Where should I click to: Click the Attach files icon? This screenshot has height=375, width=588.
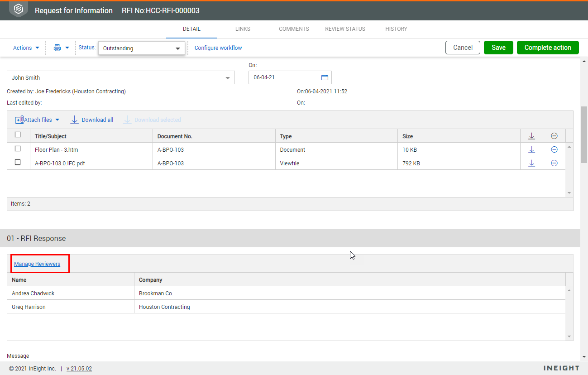coord(19,120)
